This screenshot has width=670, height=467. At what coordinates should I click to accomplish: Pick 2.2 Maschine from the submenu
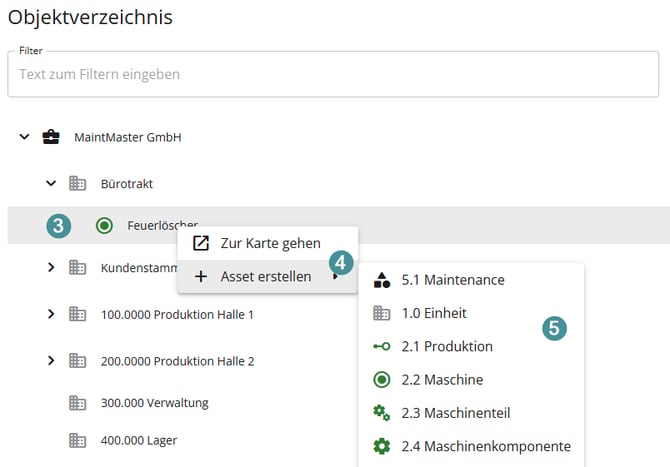471,379
